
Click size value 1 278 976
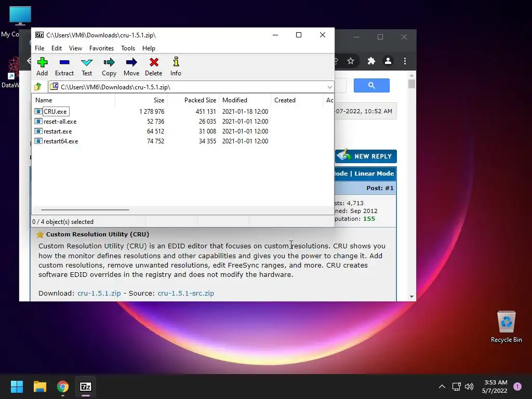coord(152,111)
